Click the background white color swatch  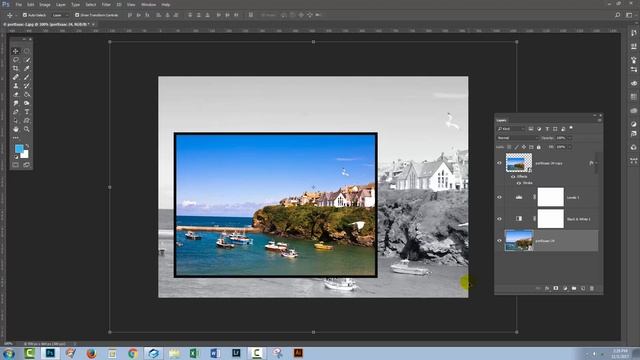pyautogui.click(x=25, y=155)
